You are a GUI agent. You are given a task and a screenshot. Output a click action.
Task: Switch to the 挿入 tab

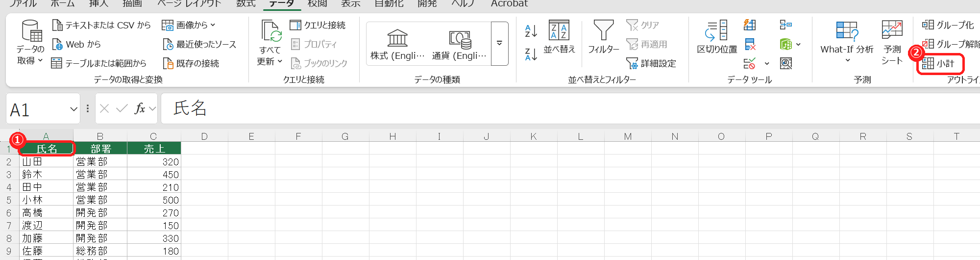(98, 3)
